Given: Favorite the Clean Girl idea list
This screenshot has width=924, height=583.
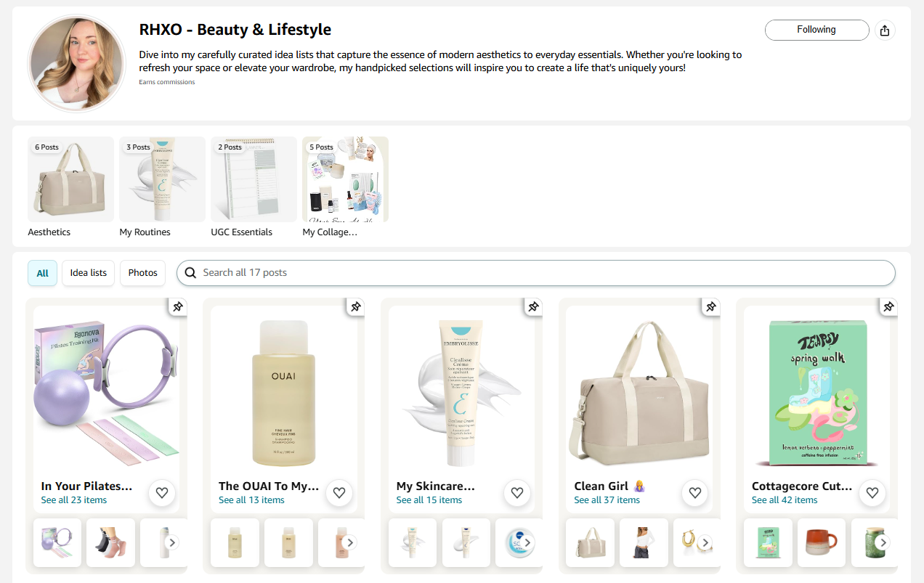Looking at the screenshot, I should coord(694,493).
